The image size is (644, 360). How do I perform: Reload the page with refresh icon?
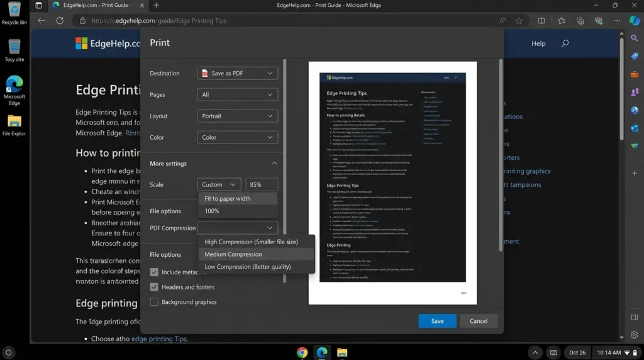pyautogui.click(x=60, y=21)
